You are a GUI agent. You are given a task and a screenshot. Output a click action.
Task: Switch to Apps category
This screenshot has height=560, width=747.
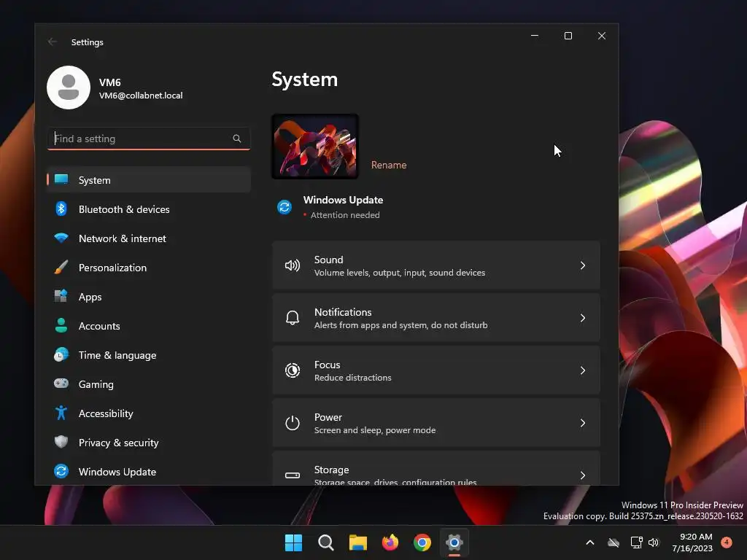click(x=149, y=297)
